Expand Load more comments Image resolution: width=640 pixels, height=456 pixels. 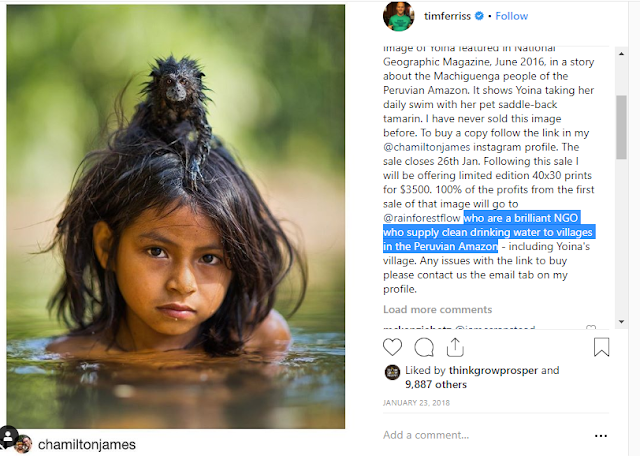click(x=437, y=310)
